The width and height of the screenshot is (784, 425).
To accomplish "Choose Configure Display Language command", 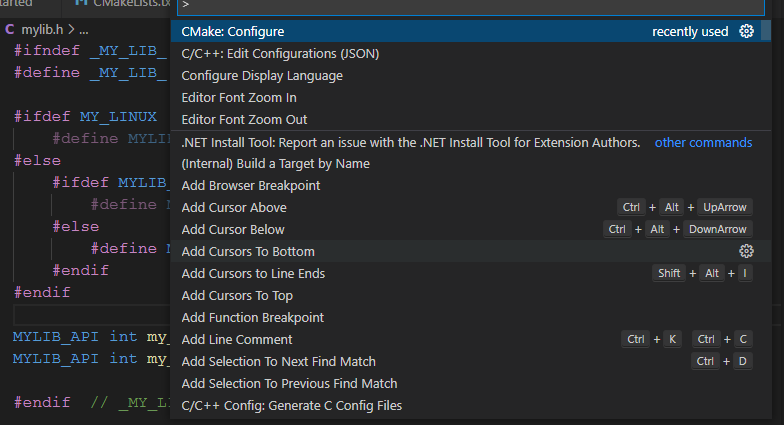I will (470, 76).
